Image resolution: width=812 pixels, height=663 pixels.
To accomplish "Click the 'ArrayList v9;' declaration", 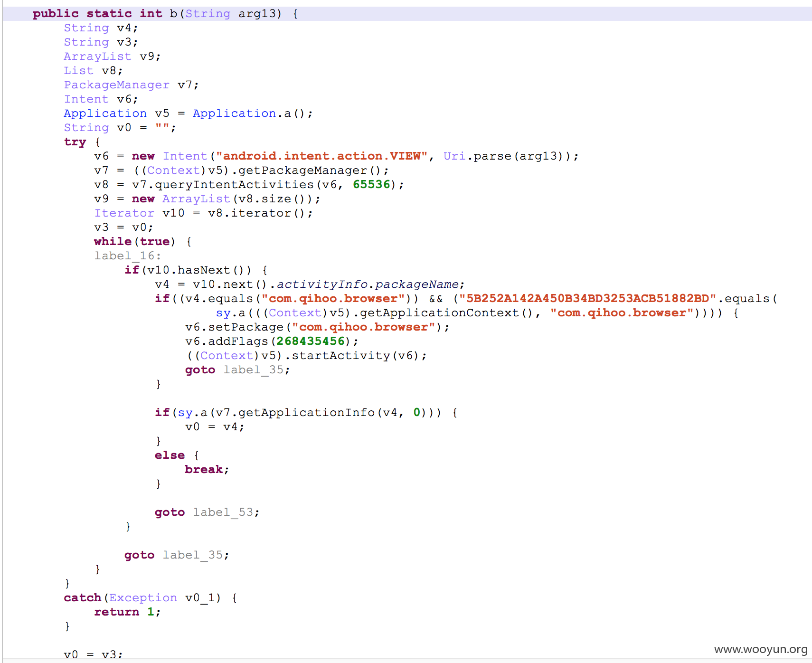I will click(x=112, y=57).
